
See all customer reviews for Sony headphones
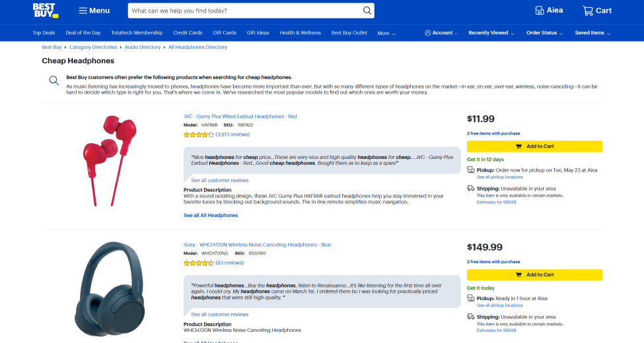click(220, 315)
